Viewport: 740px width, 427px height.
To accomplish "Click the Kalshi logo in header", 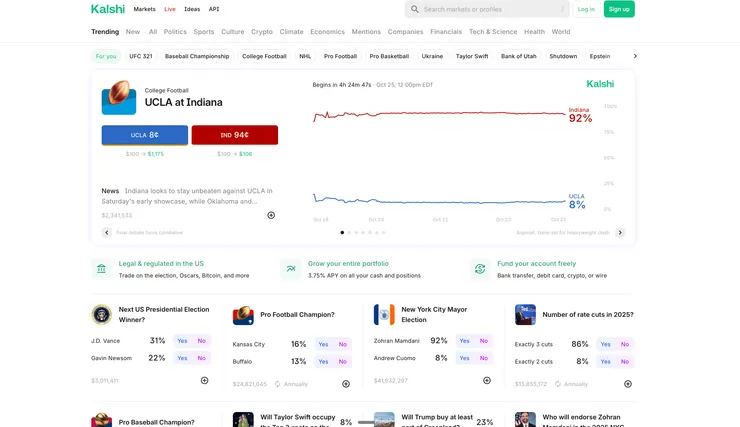I will [108, 9].
